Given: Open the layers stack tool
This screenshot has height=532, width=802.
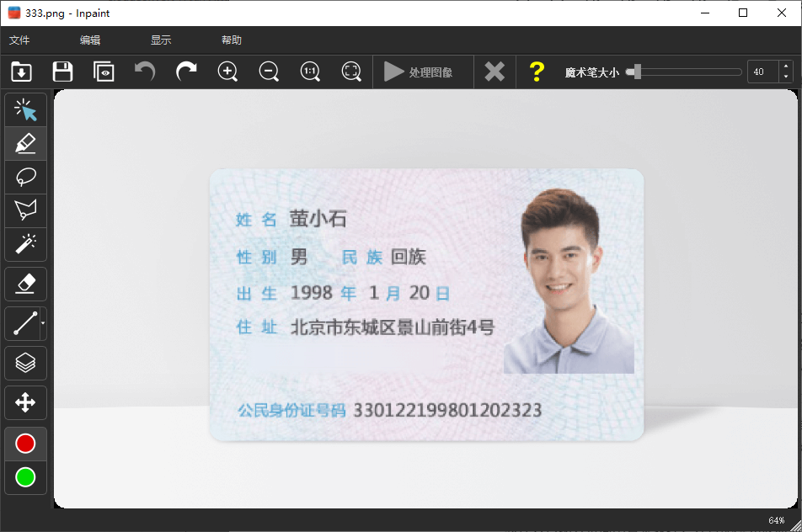Looking at the screenshot, I should (25, 363).
